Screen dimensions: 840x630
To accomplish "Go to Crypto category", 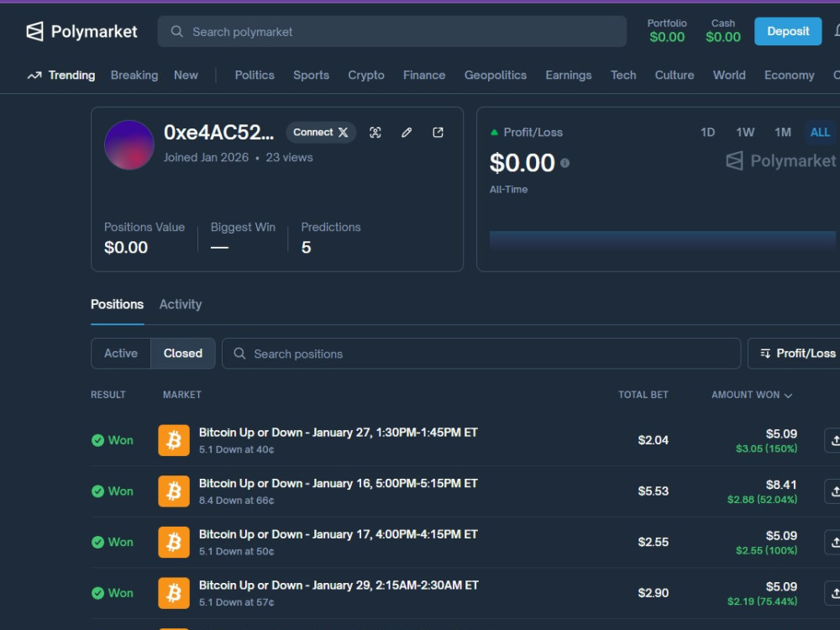I will coord(366,76).
